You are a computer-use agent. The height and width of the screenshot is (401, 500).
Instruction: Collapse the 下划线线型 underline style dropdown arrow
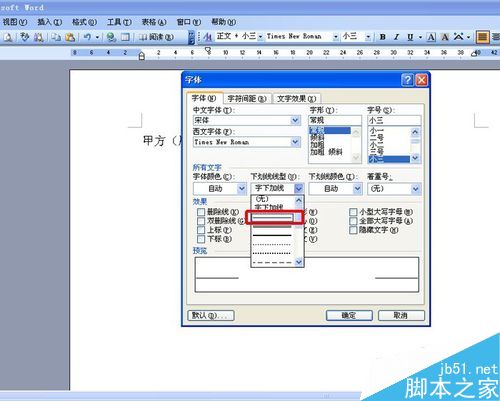(x=299, y=189)
